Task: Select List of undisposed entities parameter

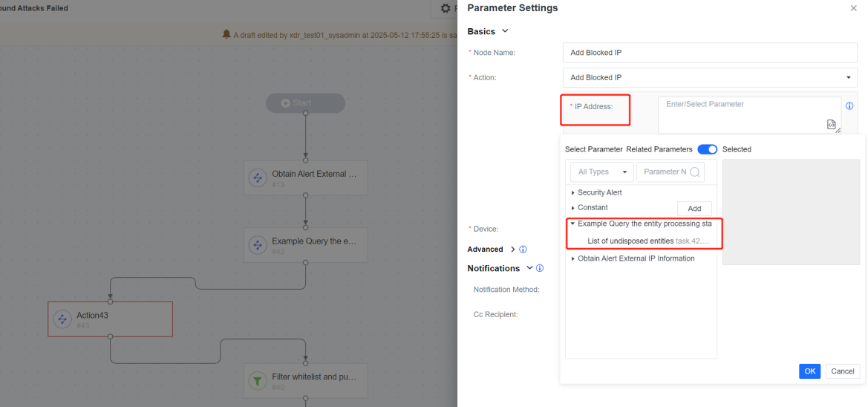Action: pos(647,241)
